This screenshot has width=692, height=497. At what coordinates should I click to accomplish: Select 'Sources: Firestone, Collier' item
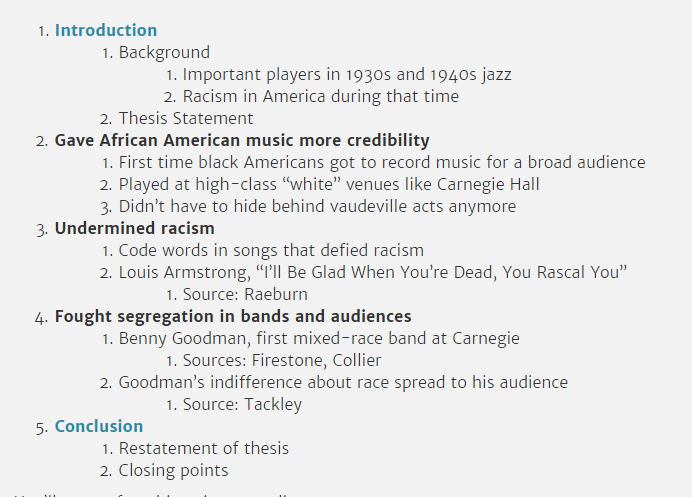(282, 361)
